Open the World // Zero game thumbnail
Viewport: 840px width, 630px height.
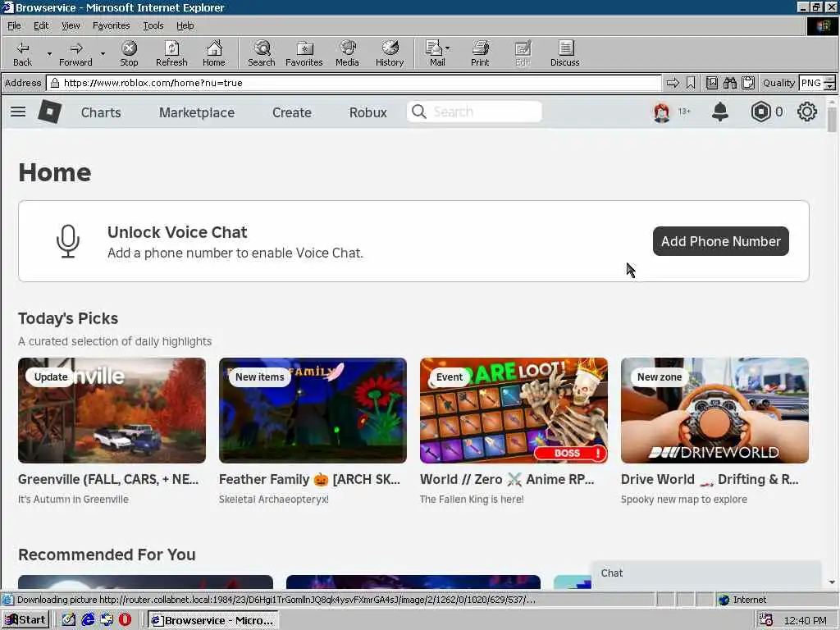514,410
